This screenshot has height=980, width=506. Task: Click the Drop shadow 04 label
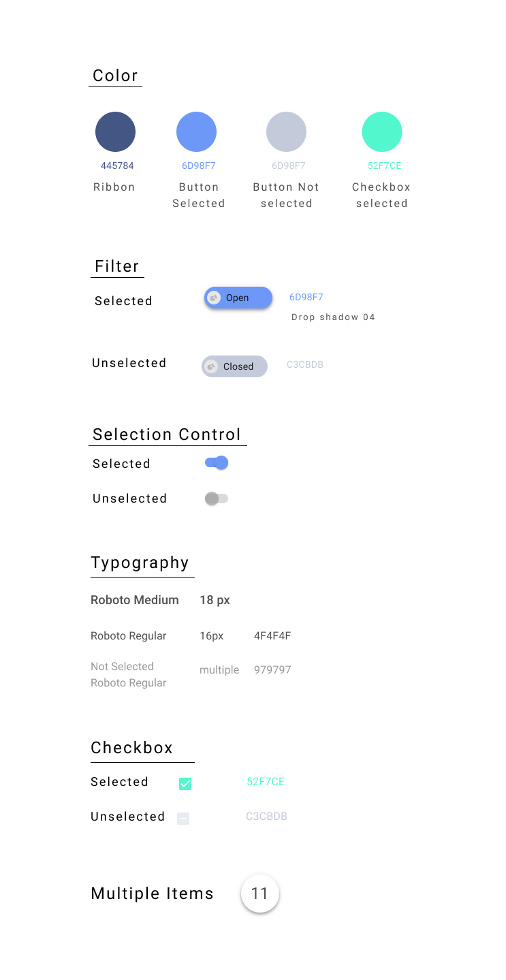333,317
